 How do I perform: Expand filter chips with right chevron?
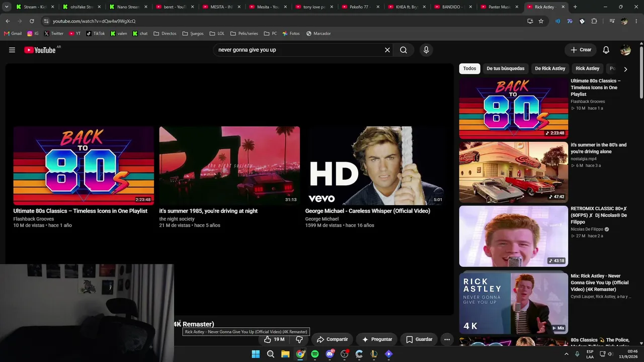tap(625, 69)
